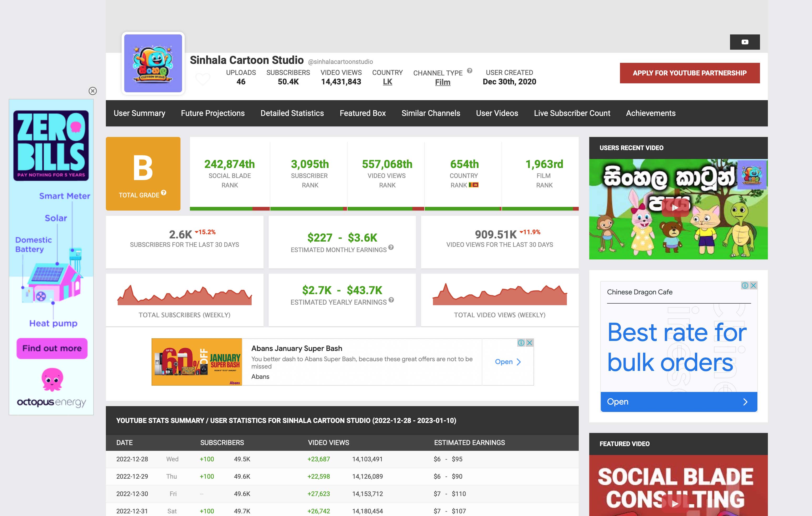Click the 2022-12-29 date cell

[132, 476]
